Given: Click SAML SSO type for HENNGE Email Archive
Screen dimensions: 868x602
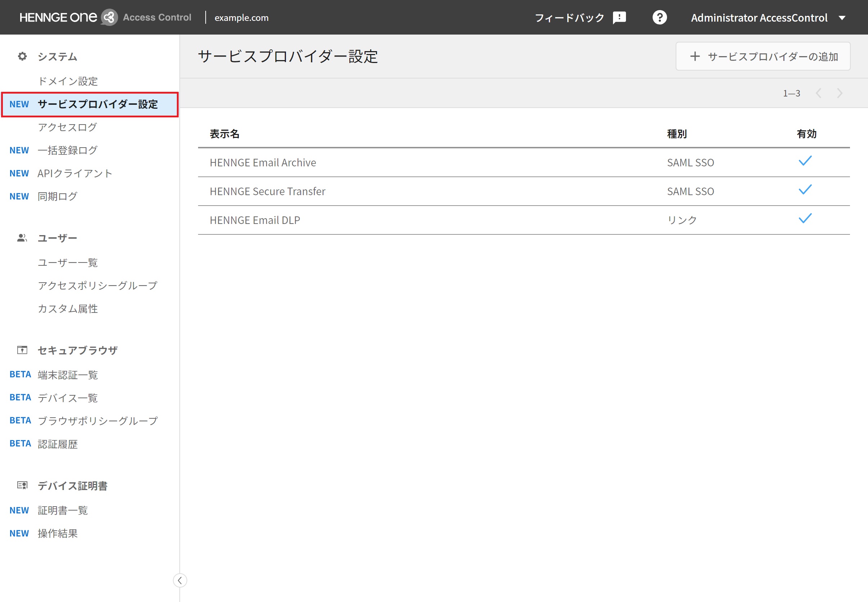Looking at the screenshot, I should (690, 163).
